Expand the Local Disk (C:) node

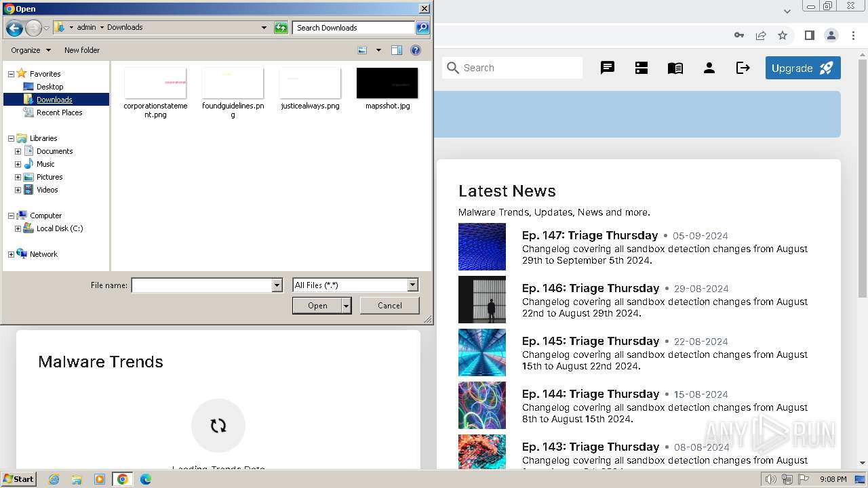click(18, 228)
